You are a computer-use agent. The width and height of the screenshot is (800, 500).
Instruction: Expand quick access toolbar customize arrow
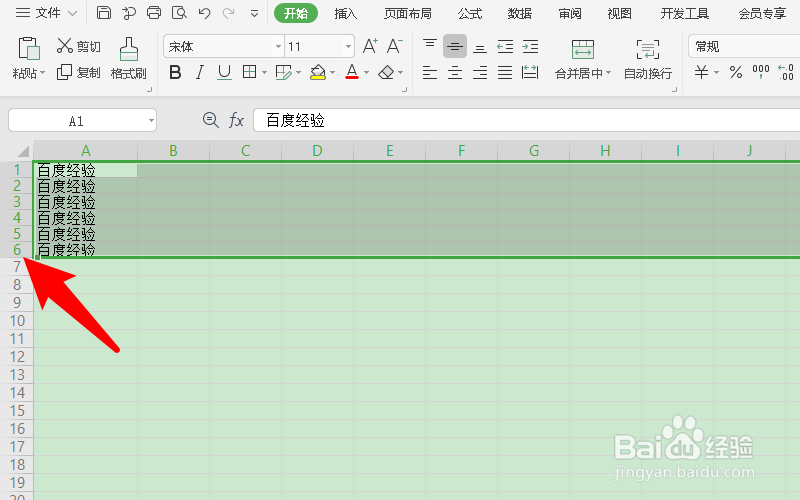click(x=254, y=14)
